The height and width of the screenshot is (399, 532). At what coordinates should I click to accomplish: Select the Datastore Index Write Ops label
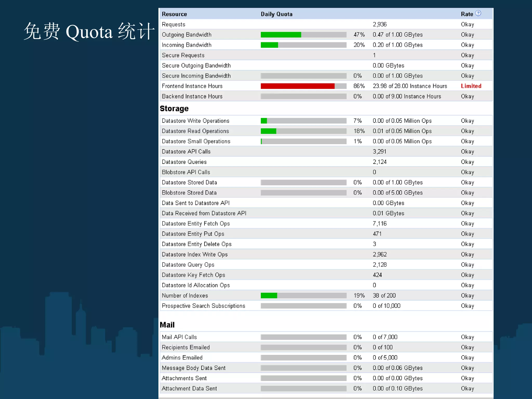[195, 255]
